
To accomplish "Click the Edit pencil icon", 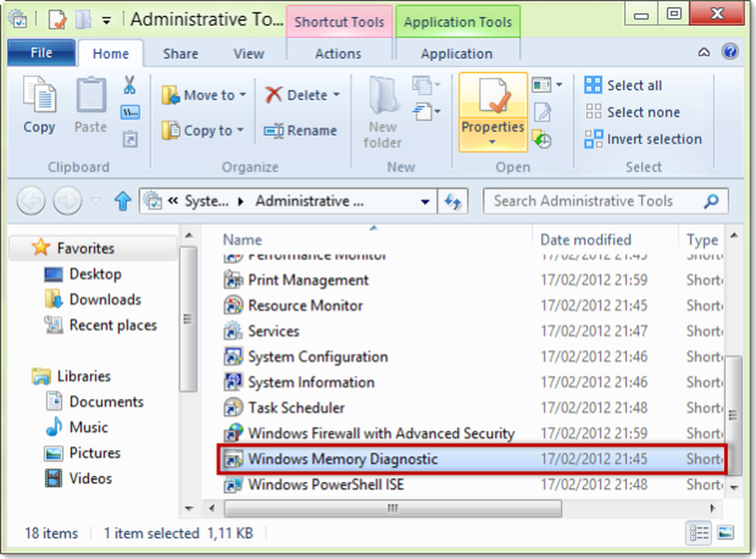I will (x=542, y=112).
